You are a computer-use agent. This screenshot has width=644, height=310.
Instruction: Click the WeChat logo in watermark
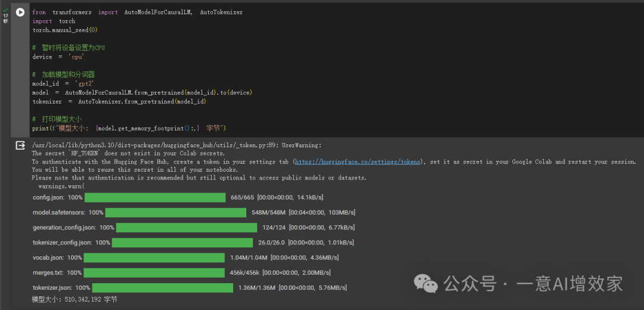[x=428, y=282]
